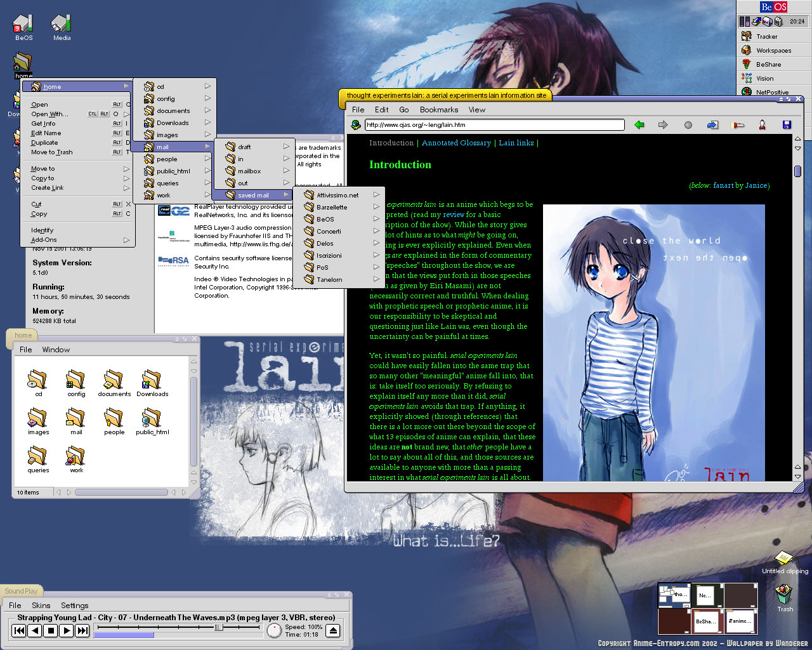Expand the Open With... submenu
This screenshot has height=650, width=812.
pos(78,114)
